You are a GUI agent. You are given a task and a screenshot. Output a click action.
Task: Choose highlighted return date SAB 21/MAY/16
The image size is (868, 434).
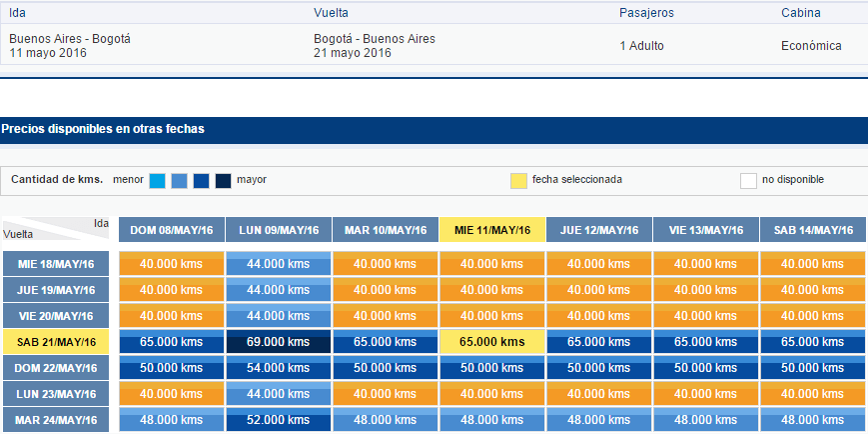(x=56, y=342)
